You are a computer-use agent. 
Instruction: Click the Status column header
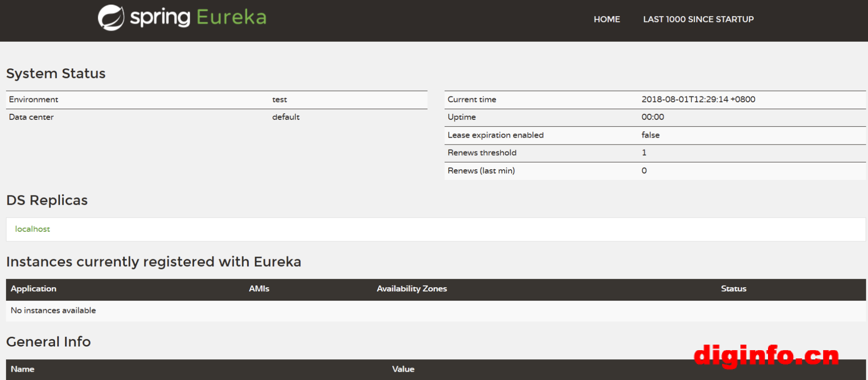pyautogui.click(x=733, y=289)
